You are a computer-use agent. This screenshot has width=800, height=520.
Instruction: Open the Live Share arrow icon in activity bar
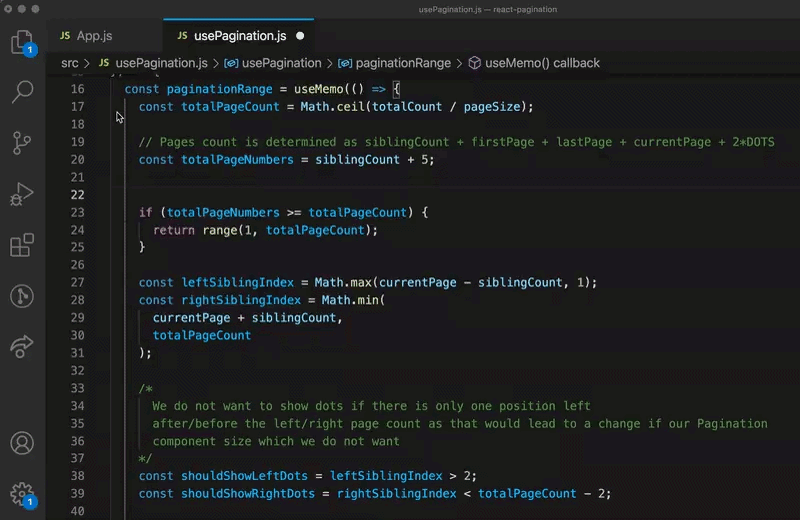click(22, 347)
